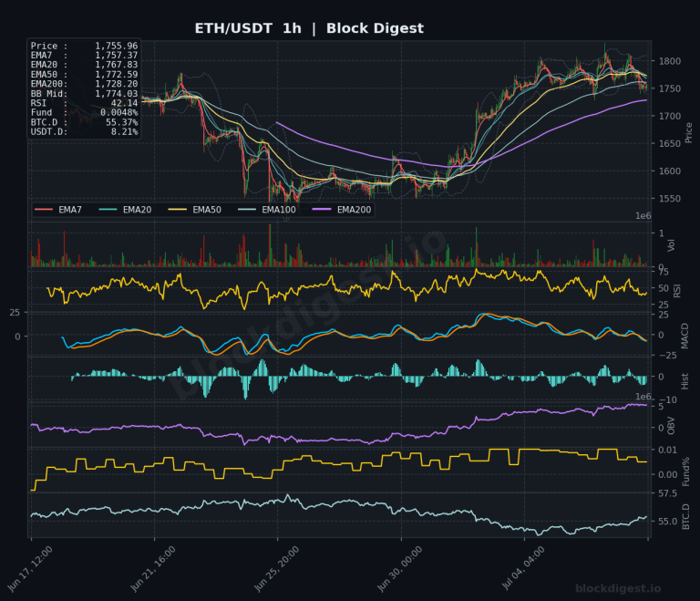Click the 1750 tick on the price axis
The width and height of the screenshot is (700, 601).
click(x=670, y=88)
